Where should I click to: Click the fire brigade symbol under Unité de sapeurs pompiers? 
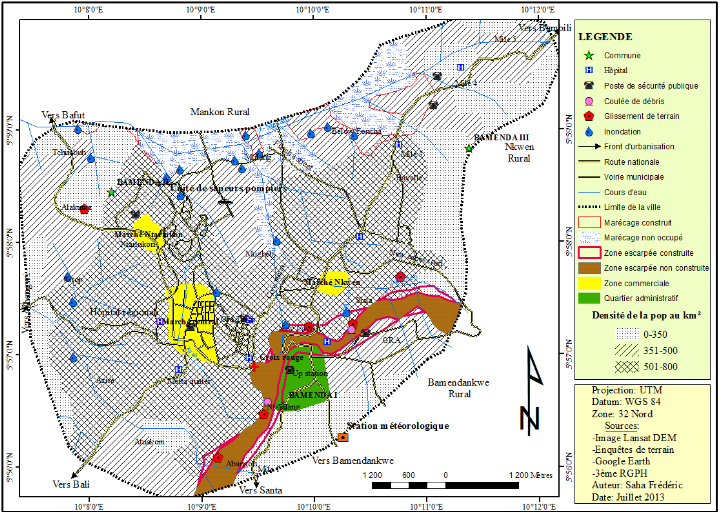coord(225,202)
